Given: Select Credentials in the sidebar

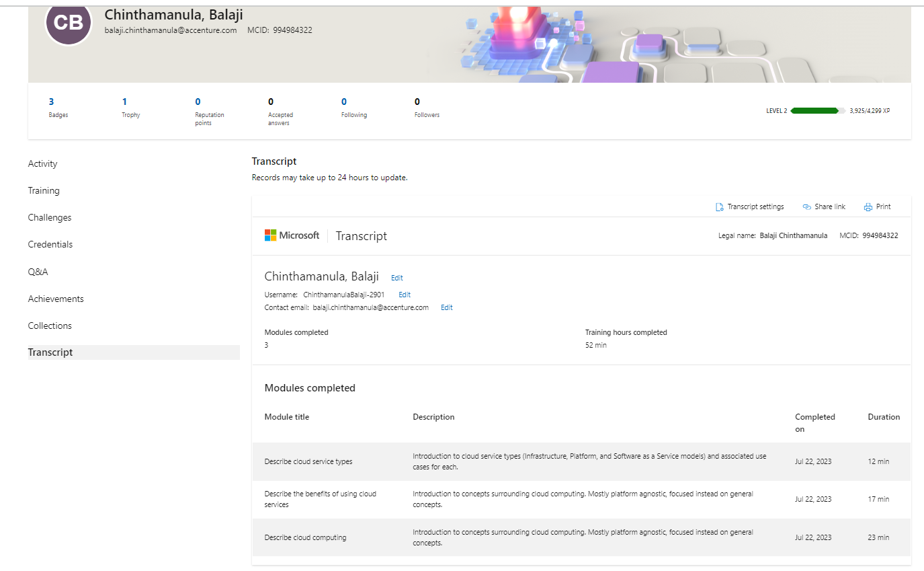Looking at the screenshot, I should coord(50,244).
